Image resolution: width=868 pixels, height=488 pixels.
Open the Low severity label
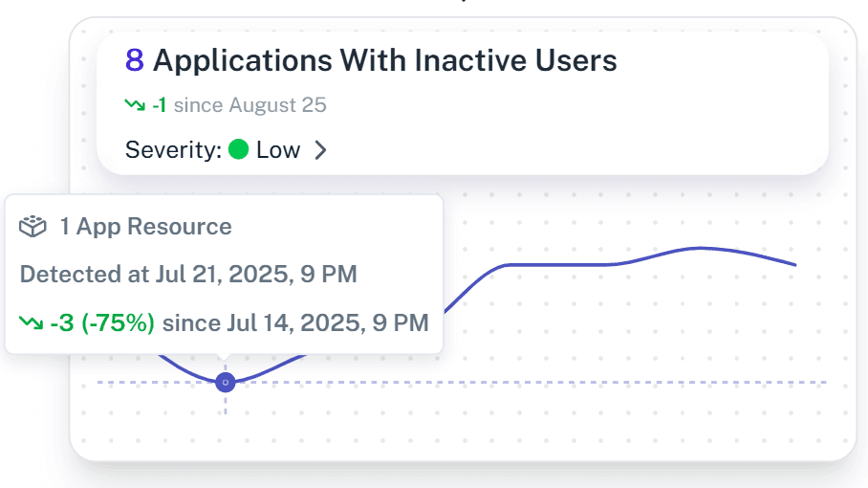point(277,150)
